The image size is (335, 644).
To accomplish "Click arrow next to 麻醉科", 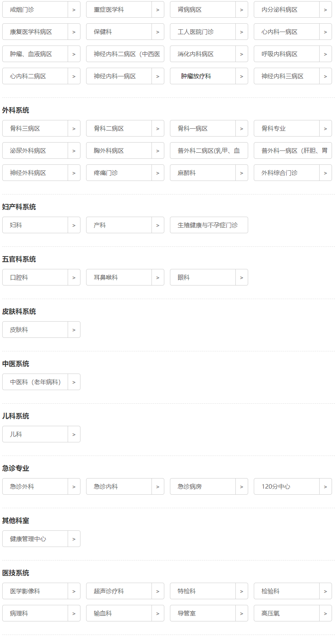I will click(x=241, y=173).
